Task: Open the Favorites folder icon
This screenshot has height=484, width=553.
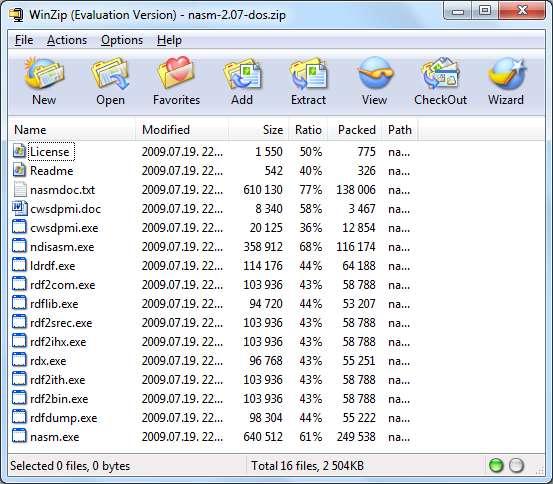Action: (176, 73)
